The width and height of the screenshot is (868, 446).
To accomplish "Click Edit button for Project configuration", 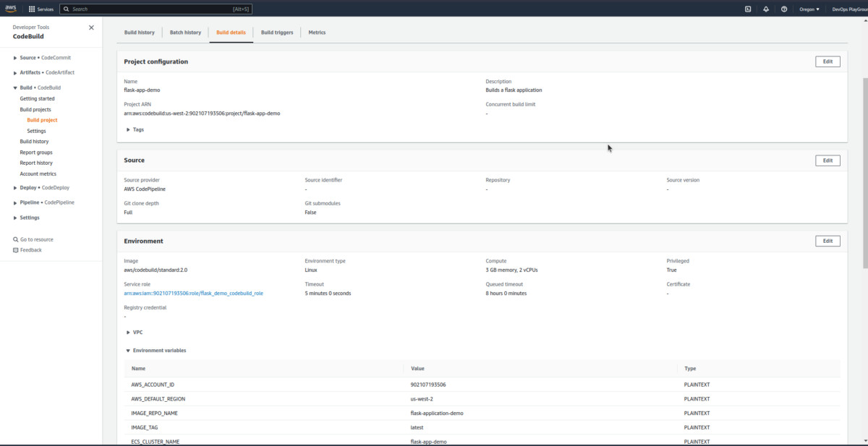I will pos(827,61).
